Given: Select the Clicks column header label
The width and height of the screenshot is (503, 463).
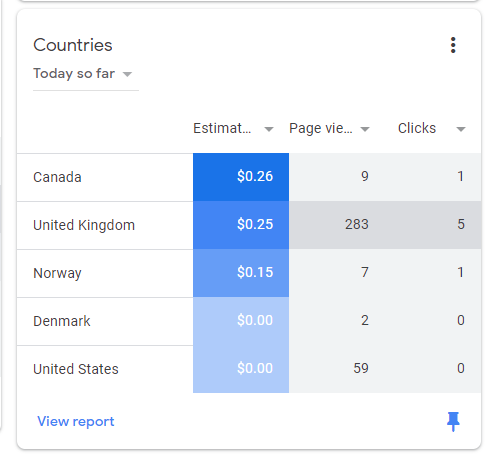Looking at the screenshot, I should tap(417, 128).
